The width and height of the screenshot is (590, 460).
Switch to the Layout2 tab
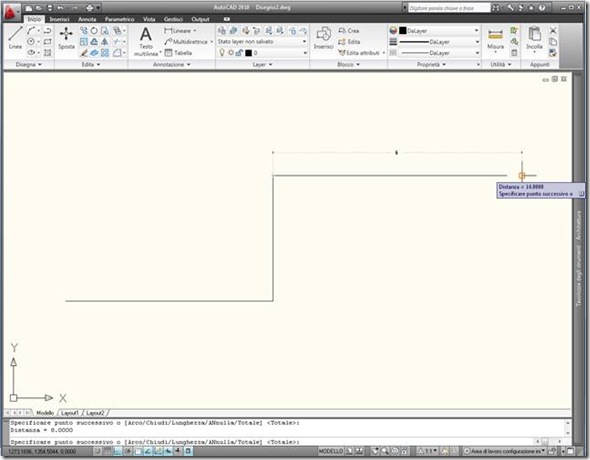click(x=95, y=413)
